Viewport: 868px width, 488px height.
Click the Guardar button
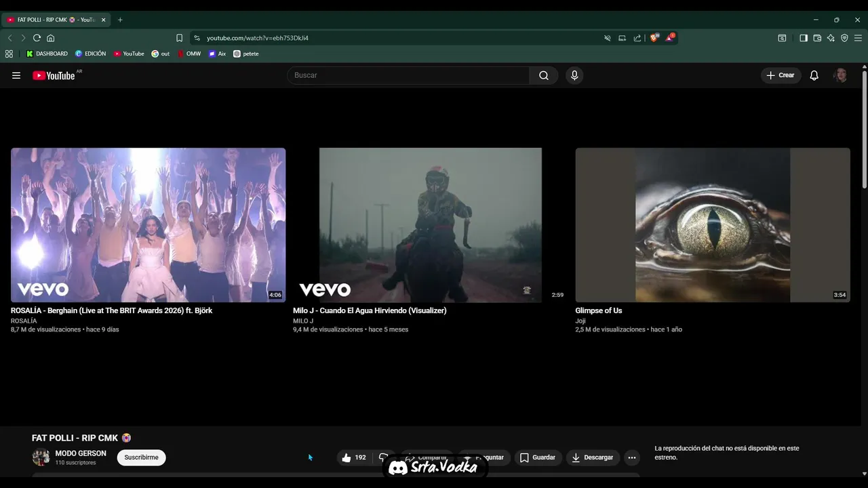click(x=538, y=457)
